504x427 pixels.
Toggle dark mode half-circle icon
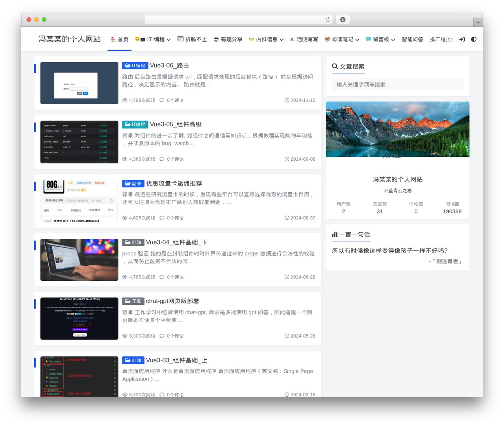pos(474,39)
